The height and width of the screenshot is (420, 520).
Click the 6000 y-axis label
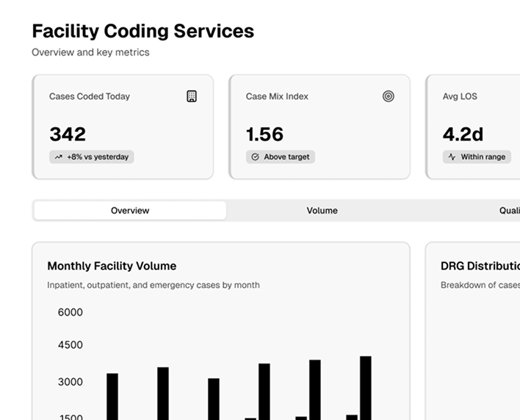(x=71, y=312)
